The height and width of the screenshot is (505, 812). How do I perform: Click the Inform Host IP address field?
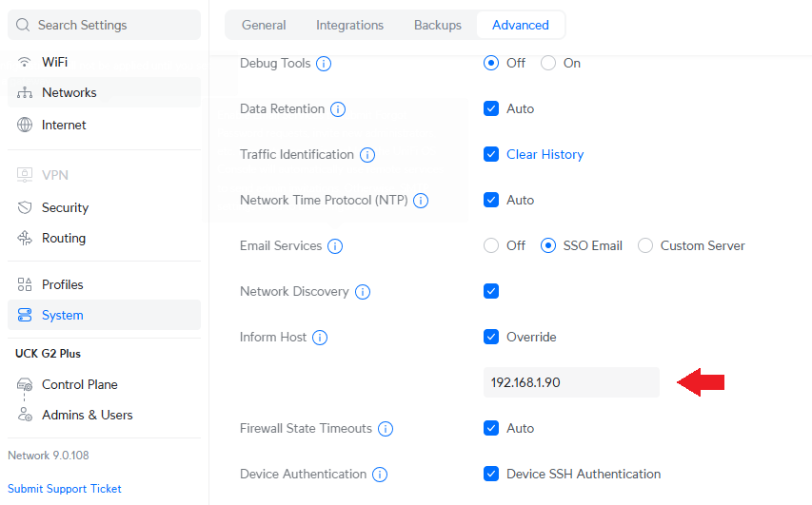coord(571,382)
